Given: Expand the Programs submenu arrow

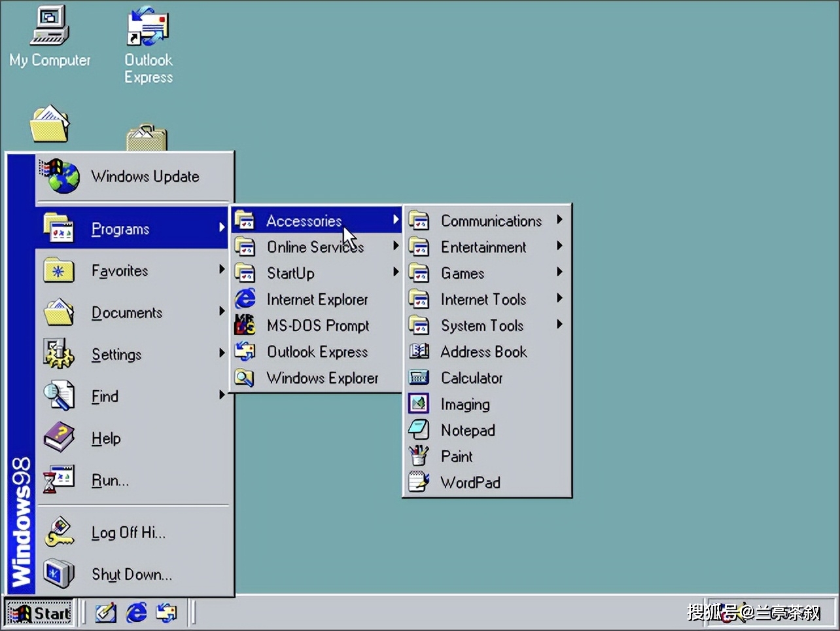Looking at the screenshot, I should click(222, 228).
